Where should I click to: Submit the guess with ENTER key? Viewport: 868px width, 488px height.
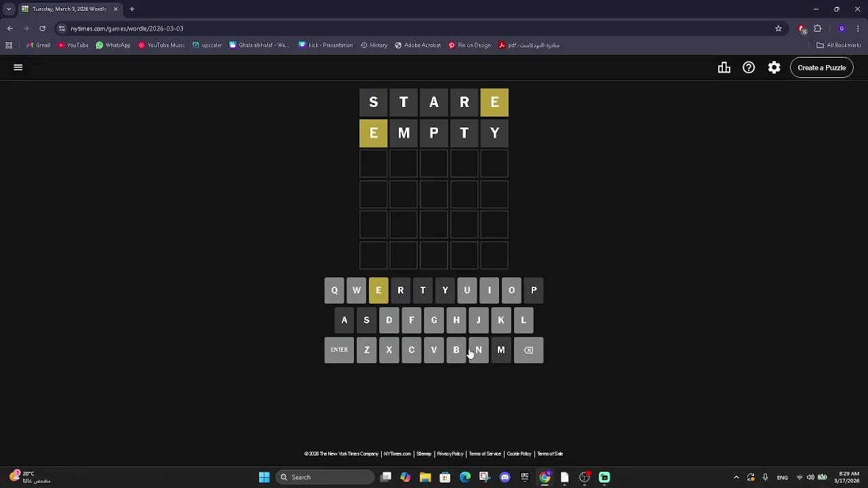(339, 350)
